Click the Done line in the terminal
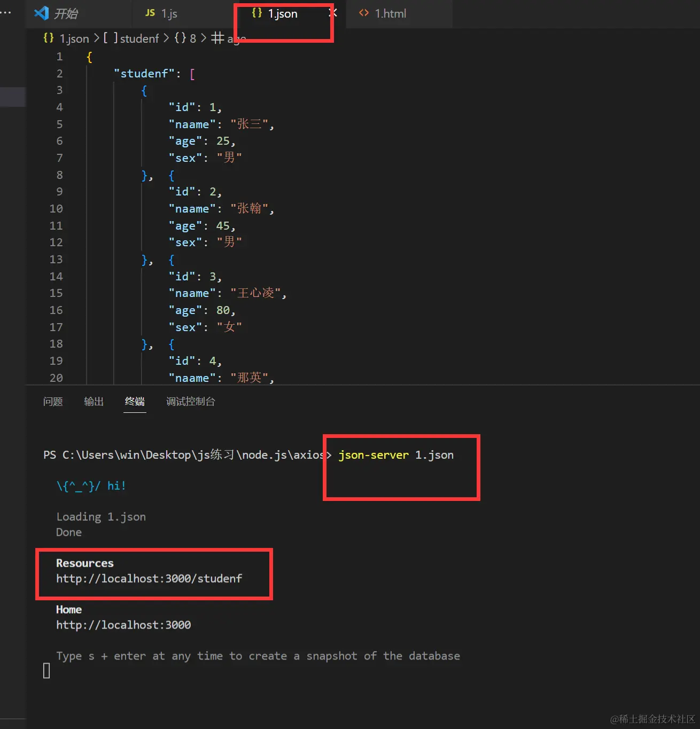 tap(69, 532)
